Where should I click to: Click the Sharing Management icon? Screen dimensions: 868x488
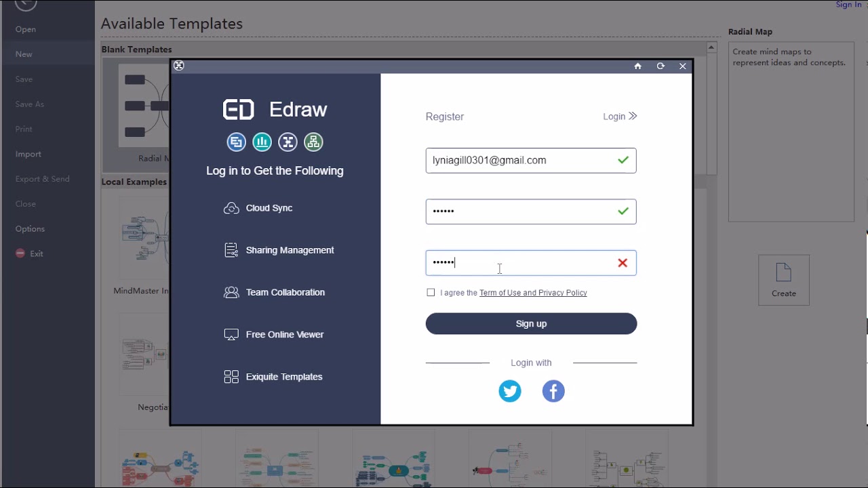coord(231,250)
